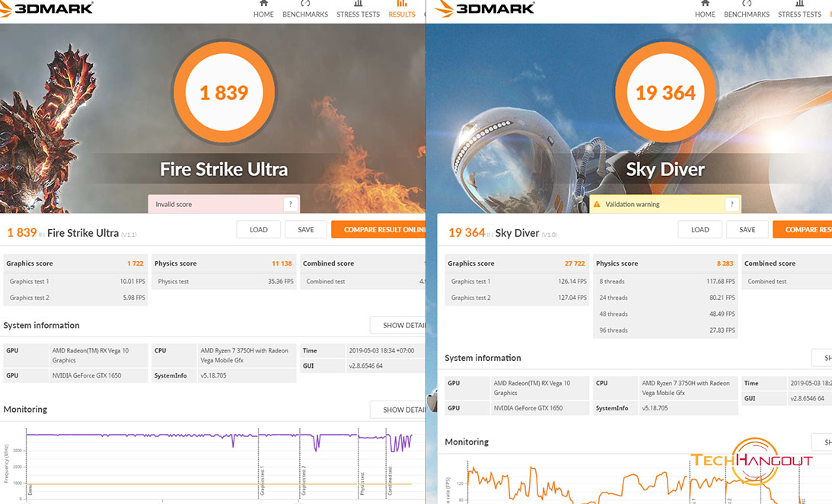
Task: Select Graphics test 1 row showing 126.14 FPS
Action: click(516, 282)
